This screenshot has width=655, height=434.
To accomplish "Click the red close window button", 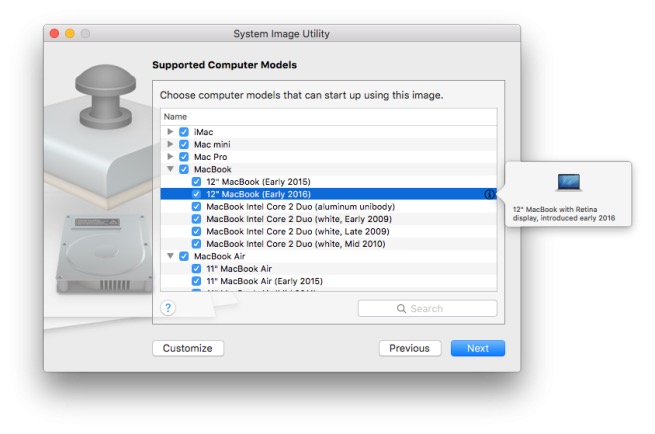I will pyautogui.click(x=54, y=34).
